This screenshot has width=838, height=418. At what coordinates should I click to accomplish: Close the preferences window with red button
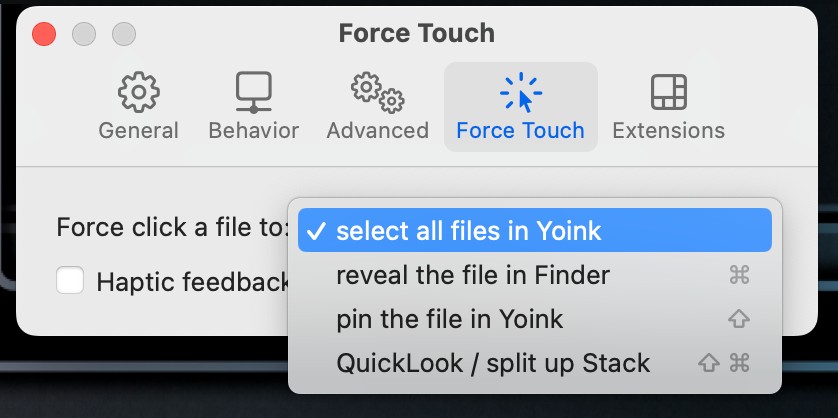[x=45, y=33]
